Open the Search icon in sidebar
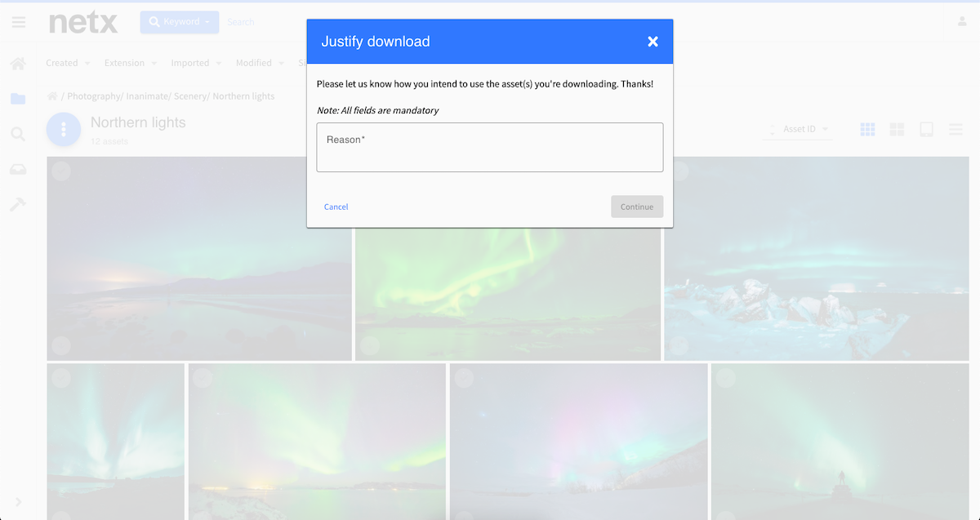Image resolution: width=980 pixels, height=520 pixels. click(18, 134)
